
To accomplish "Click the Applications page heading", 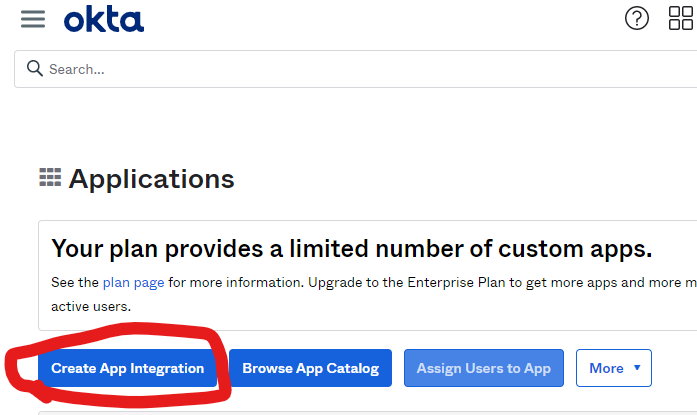I will click(151, 179).
